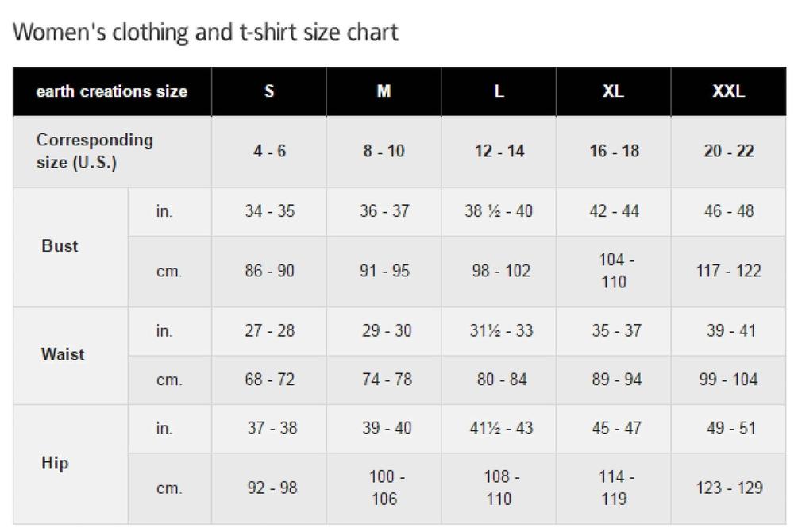This screenshot has width=794, height=532.
Task: Click the hip inches "45 - 47" cell
Action: coord(613,428)
